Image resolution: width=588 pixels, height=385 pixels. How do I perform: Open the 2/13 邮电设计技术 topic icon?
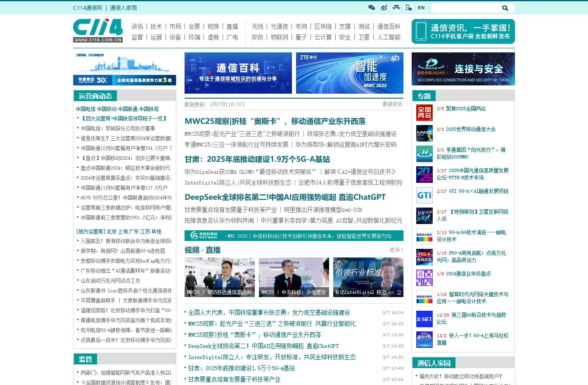424,236
